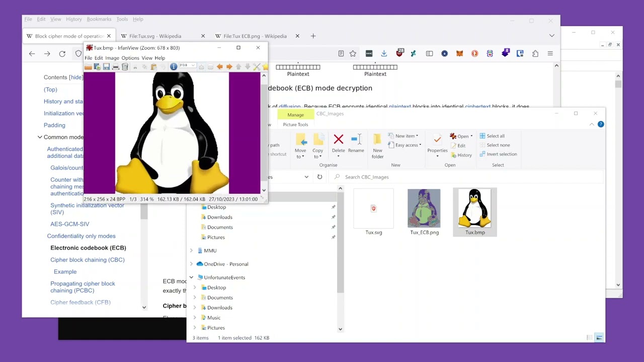Click IrfanView Save floppy disk icon
Image resolution: width=644 pixels, height=362 pixels.
[x=106, y=67]
